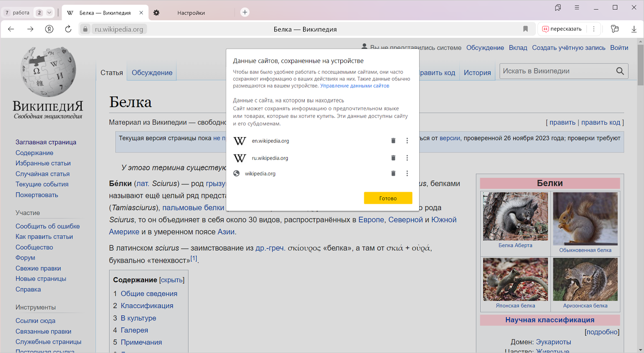Type in the Искать в Википедии field
This screenshot has height=353, width=644.
556,71
